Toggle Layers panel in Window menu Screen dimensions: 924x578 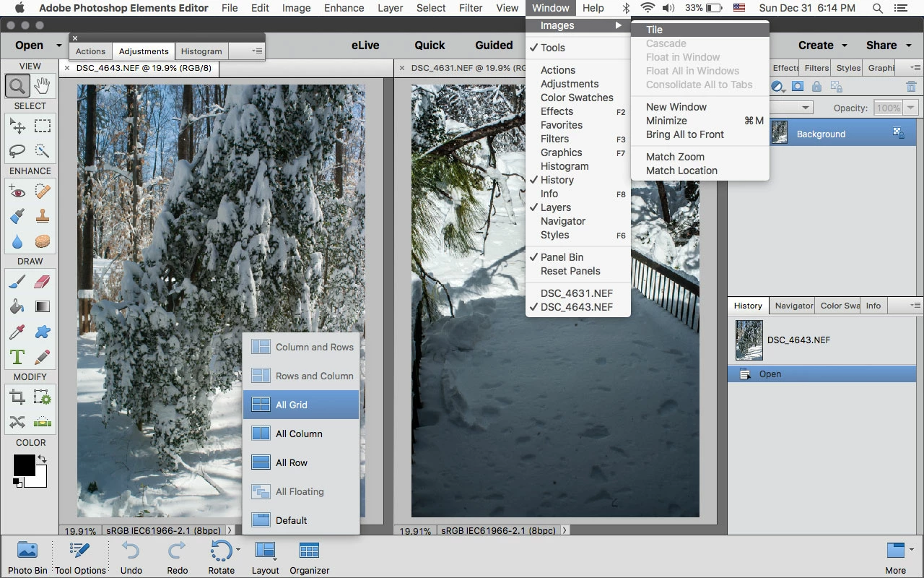pos(578,207)
